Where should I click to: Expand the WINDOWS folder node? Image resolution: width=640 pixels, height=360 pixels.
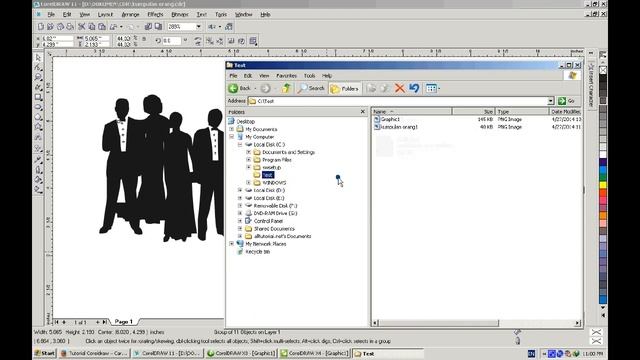[x=248, y=182]
